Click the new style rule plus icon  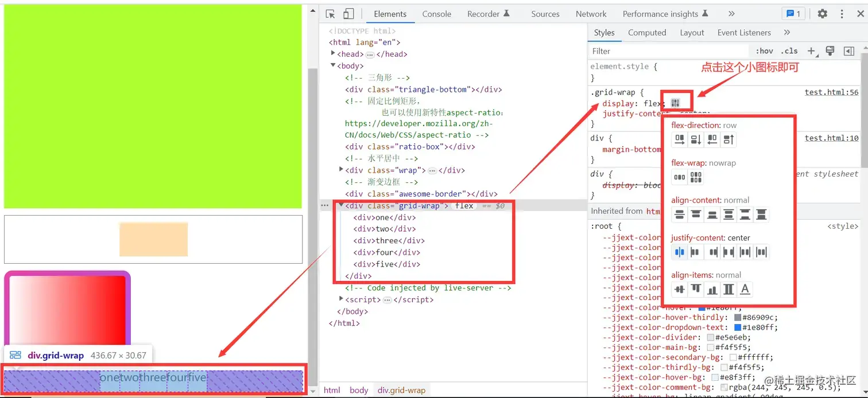click(x=811, y=51)
